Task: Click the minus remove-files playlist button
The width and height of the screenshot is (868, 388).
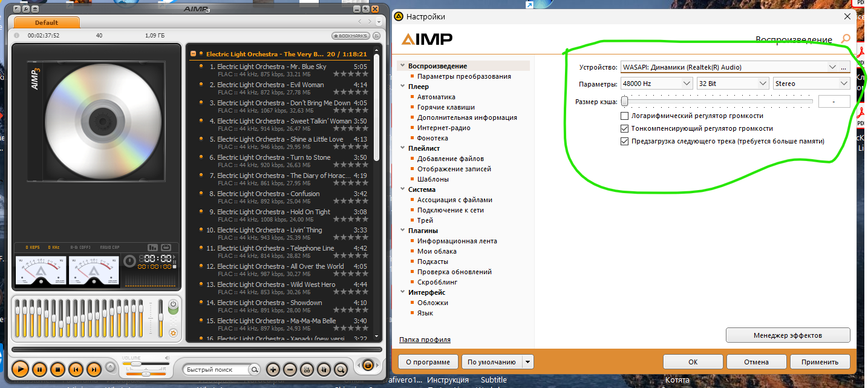Action: tap(290, 369)
